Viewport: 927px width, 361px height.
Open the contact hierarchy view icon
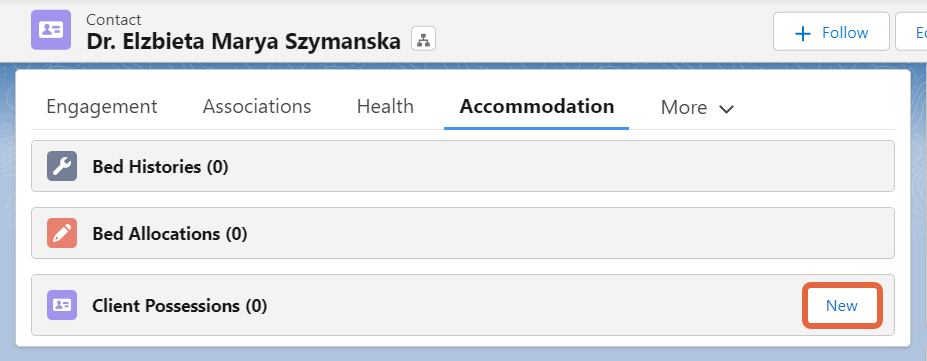click(423, 40)
